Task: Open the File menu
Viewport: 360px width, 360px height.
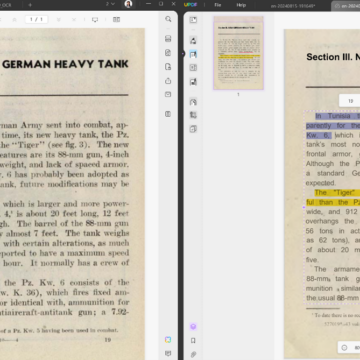Action: [218, 5]
